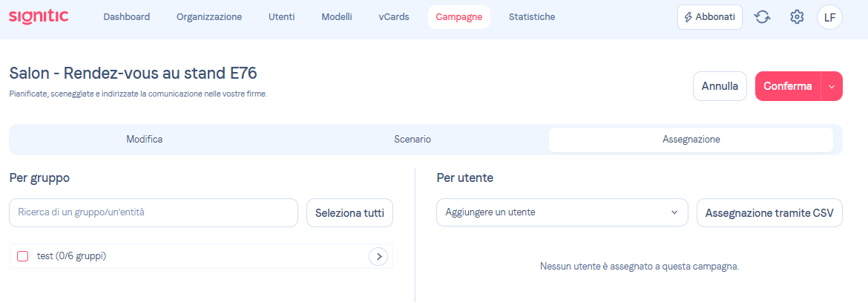Viewport: 868px width, 303px height.
Task: Click Seleziona tutti button
Action: coord(349,213)
